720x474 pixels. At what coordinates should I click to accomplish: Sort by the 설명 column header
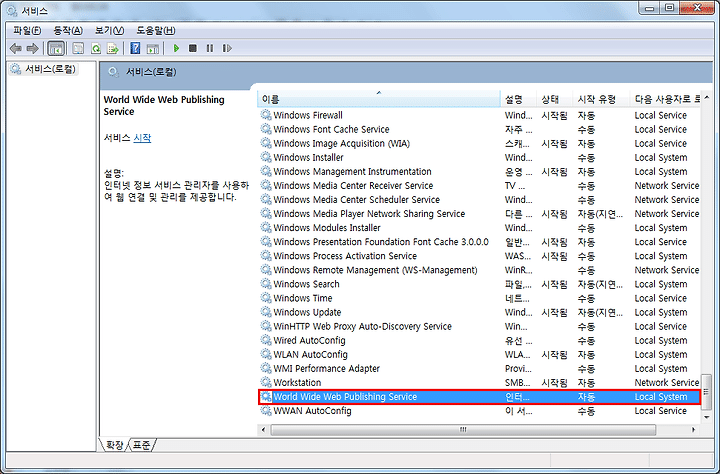click(518, 99)
